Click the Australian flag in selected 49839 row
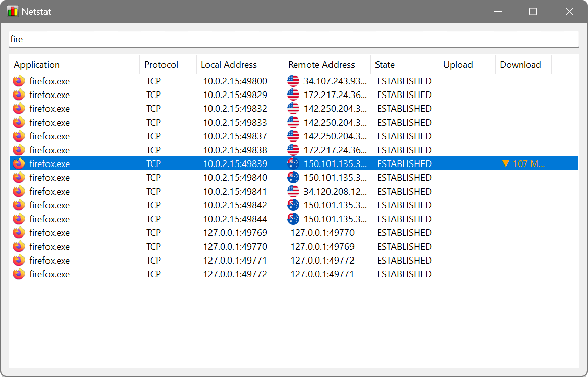The height and width of the screenshot is (377, 588). click(293, 163)
